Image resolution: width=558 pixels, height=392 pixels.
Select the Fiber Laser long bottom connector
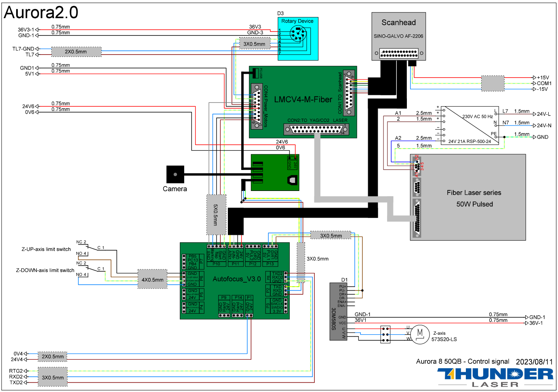click(x=417, y=218)
